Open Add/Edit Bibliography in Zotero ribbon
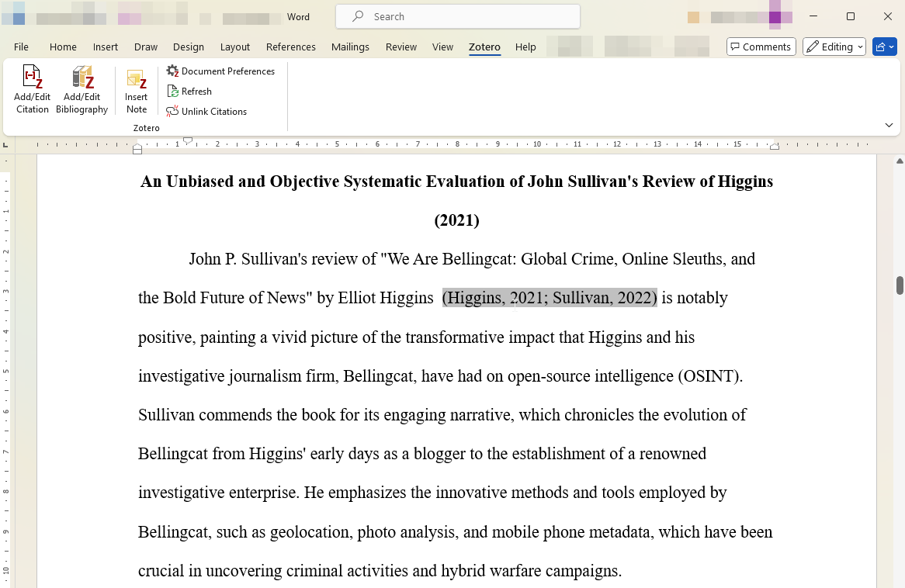The height and width of the screenshot is (588, 905). click(82, 89)
